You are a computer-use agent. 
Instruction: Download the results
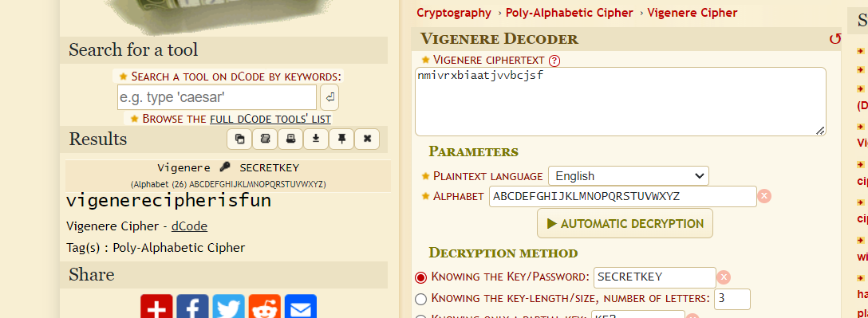pyautogui.click(x=316, y=139)
